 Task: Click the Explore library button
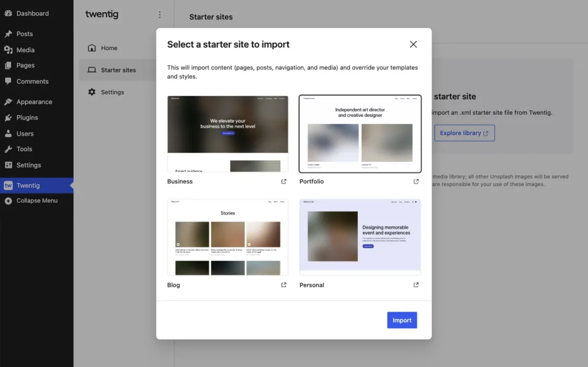tap(464, 133)
